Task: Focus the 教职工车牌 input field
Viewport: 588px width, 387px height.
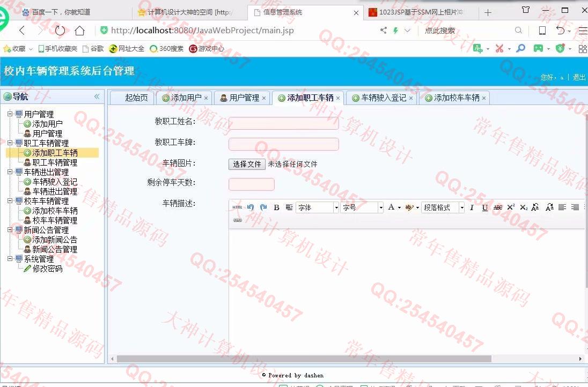Action: point(284,144)
